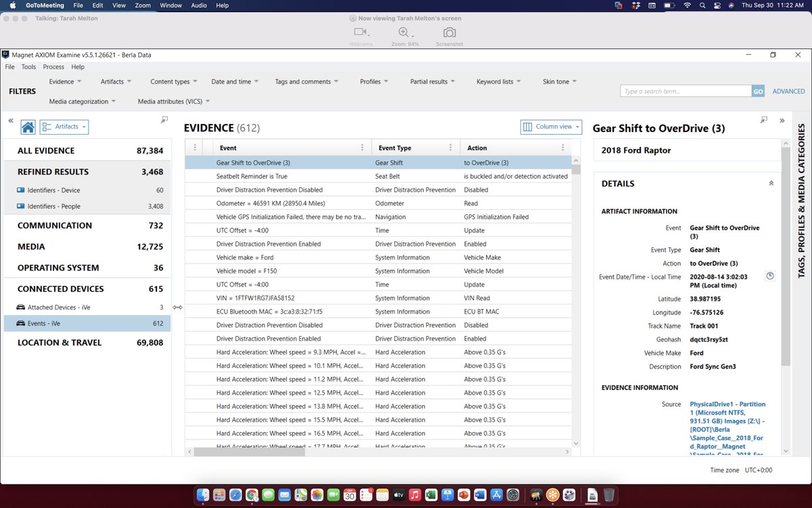Open the leftmost grid column options dots
Image resolution: width=812 pixels, height=508 pixels.
click(x=195, y=148)
